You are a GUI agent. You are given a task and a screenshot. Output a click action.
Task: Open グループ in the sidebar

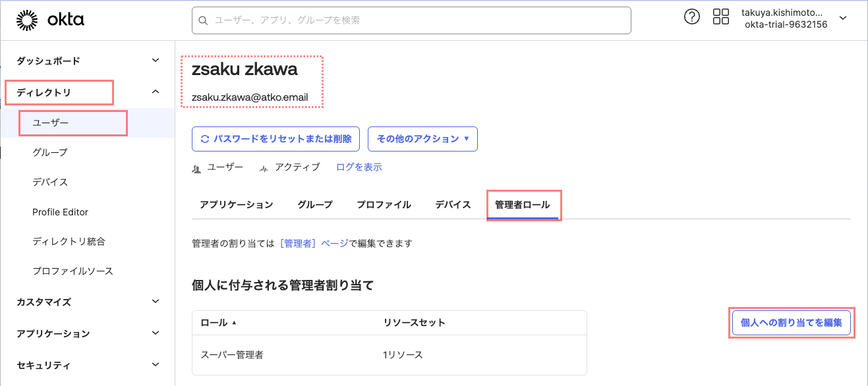pos(50,152)
